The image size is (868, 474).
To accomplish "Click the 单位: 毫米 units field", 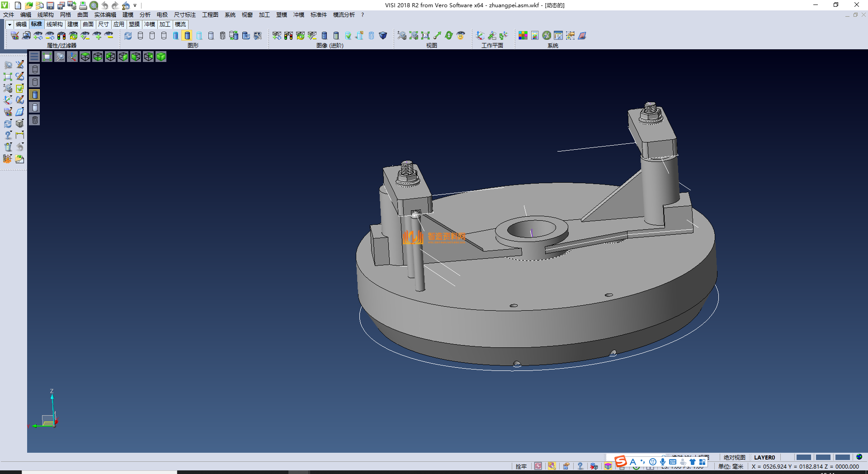I will coord(731,466).
